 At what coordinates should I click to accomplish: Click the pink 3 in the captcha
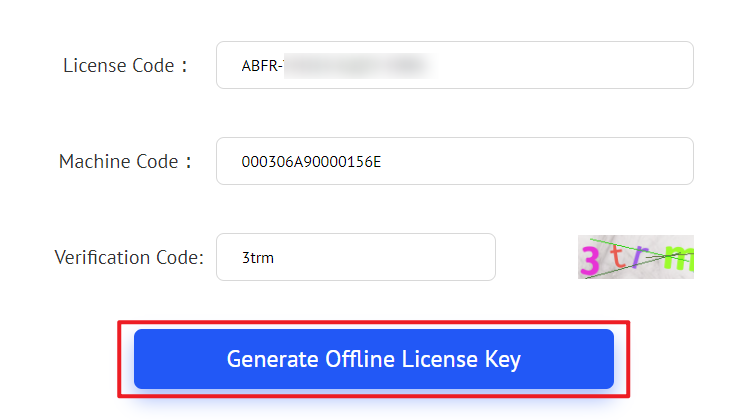click(x=591, y=261)
